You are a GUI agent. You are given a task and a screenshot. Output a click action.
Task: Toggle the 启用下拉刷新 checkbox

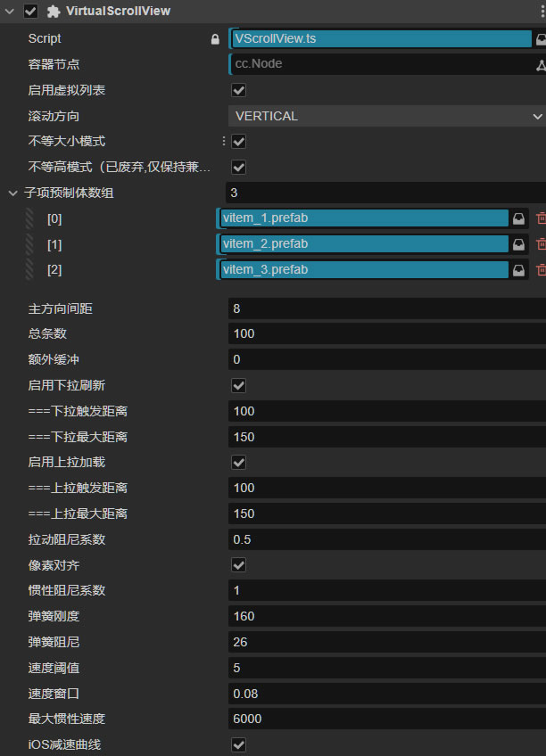239,386
